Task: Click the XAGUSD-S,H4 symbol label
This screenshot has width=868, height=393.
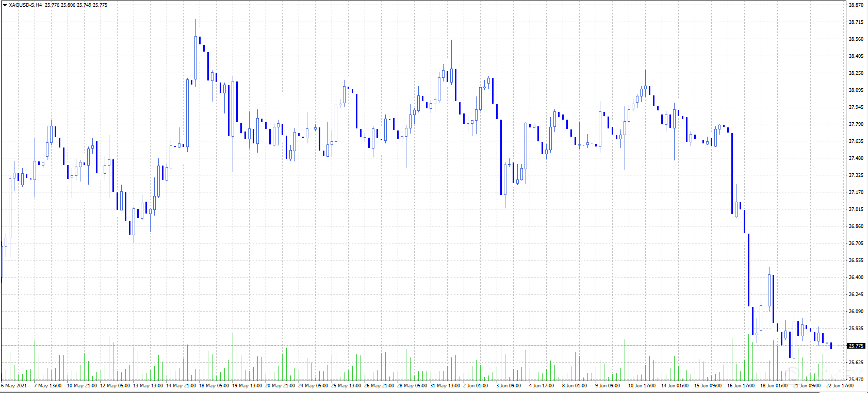Action: 25,5
